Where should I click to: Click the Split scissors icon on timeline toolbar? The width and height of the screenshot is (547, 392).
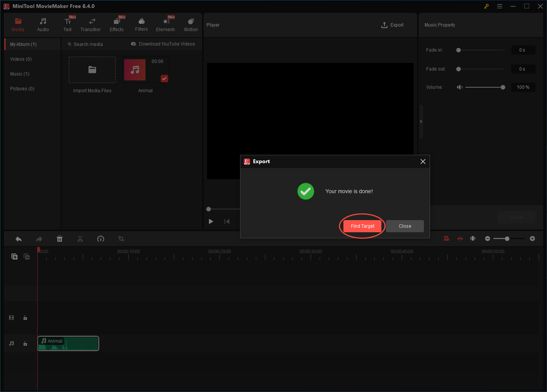(x=80, y=239)
